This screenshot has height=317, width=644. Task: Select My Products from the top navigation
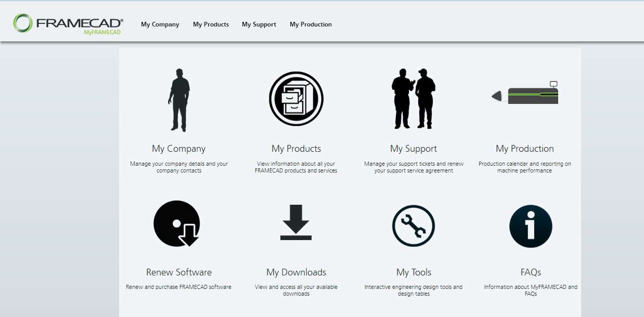point(211,24)
